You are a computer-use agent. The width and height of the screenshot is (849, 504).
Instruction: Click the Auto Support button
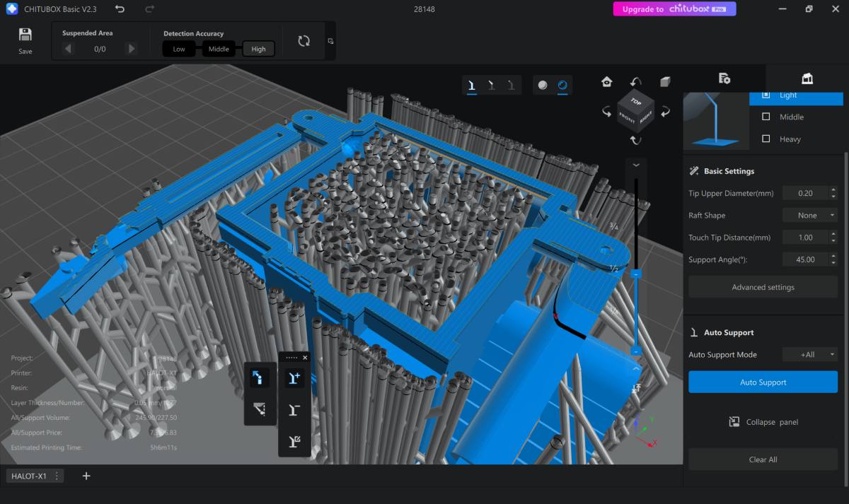[x=763, y=382]
